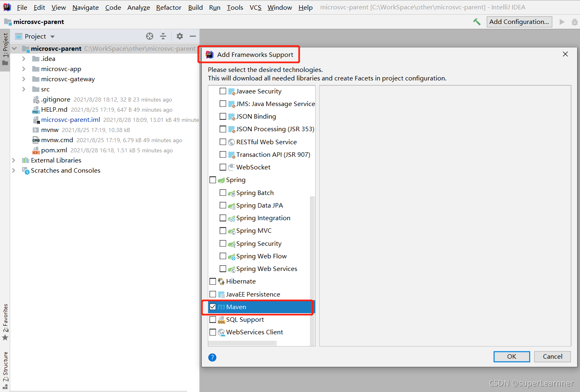The height and width of the screenshot is (392, 580).
Task: Check the SQL Support checkbox
Action: [x=213, y=319]
